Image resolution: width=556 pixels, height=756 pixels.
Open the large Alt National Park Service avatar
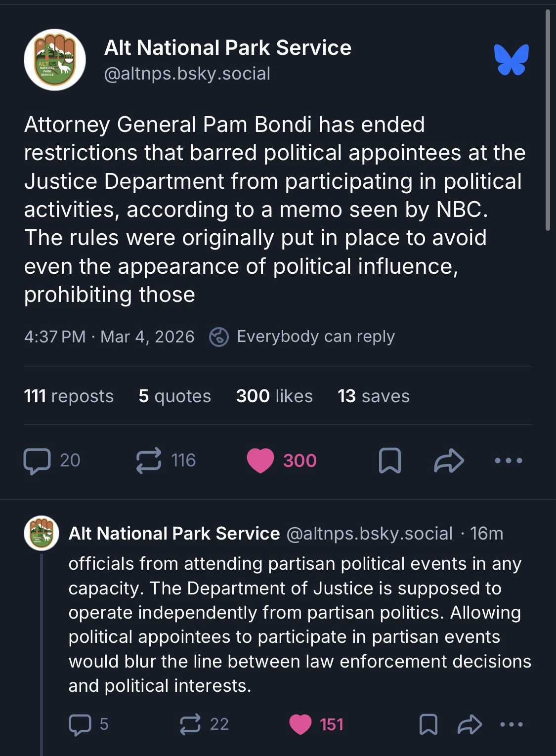[x=55, y=60]
